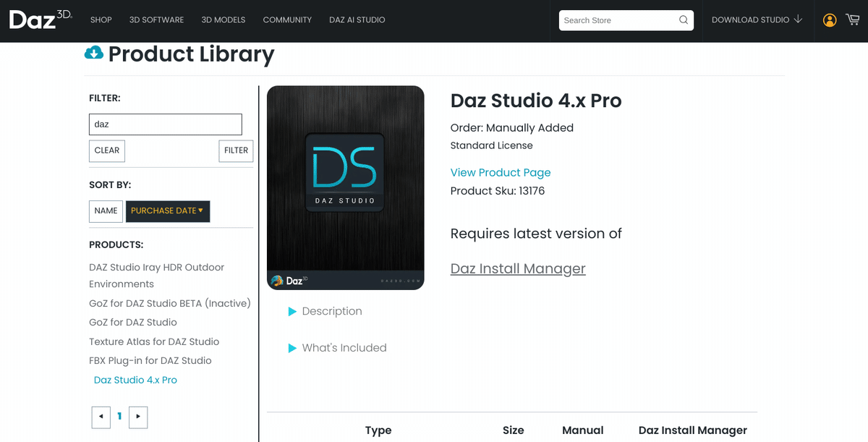Click the Manual column header

pyautogui.click(x=583, y=430)
